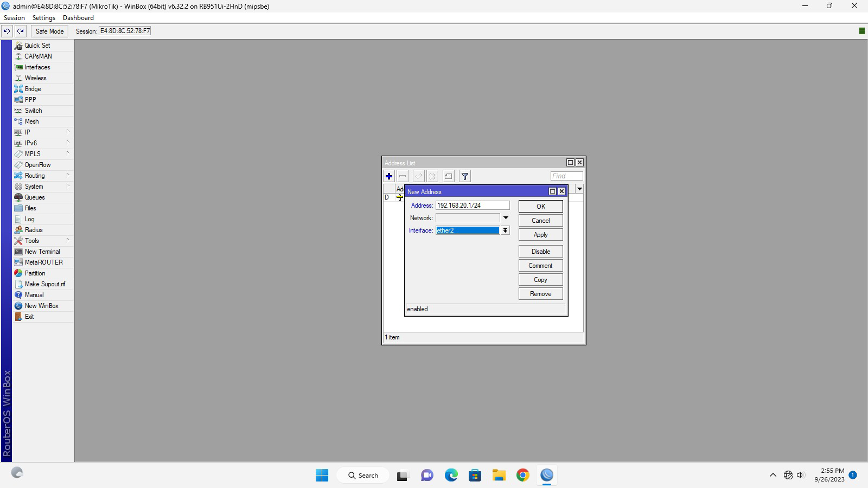Expand the Network field arrow in New Address
Viewport: 868px width, 488px height.
pyautogui.click(x=506, y=218)
